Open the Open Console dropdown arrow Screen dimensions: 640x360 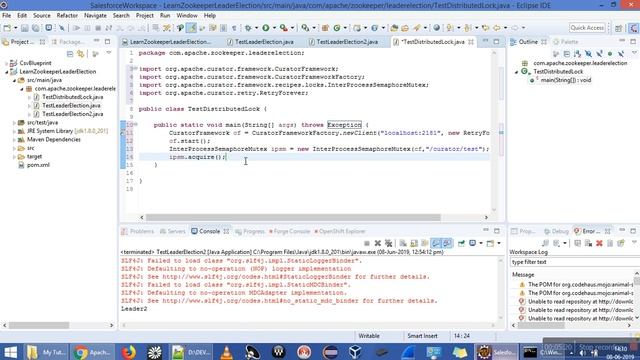(x=499, y=243)
